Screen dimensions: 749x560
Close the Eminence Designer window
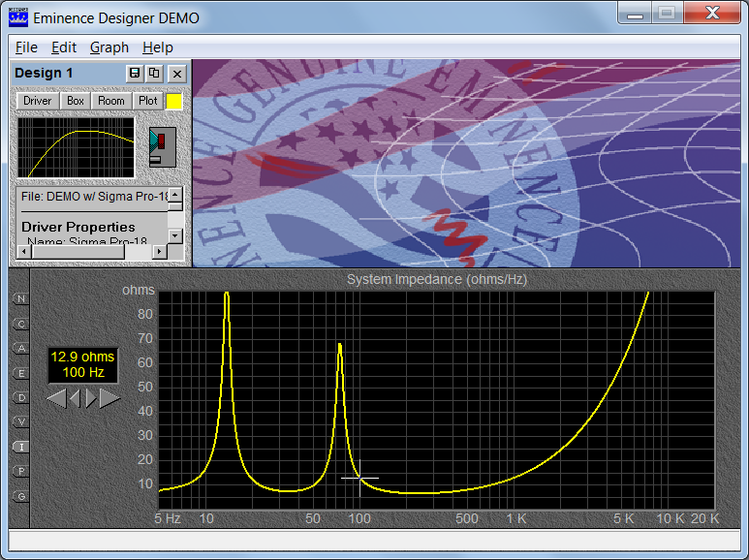[x=712, y=14]
